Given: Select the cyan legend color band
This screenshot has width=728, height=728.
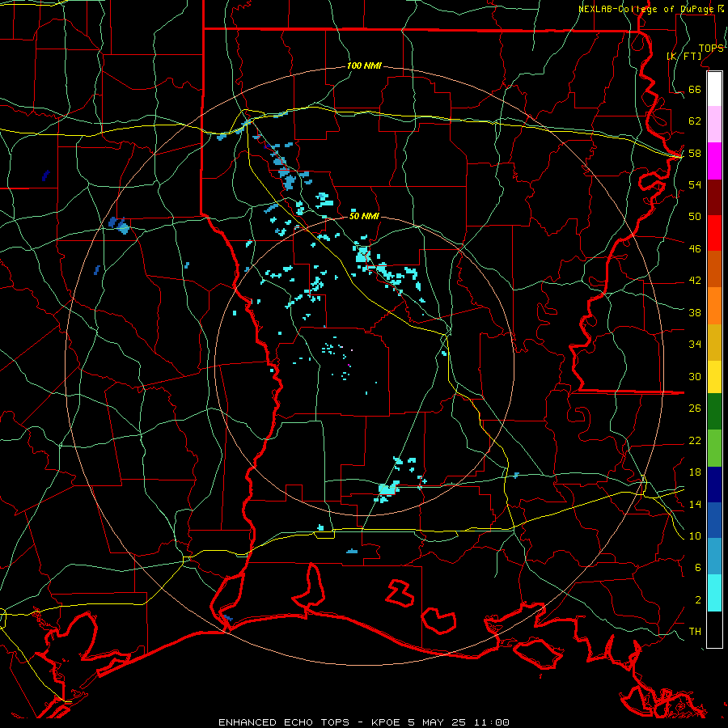Looking at the screenshot, I should click(x=714, y=593).
